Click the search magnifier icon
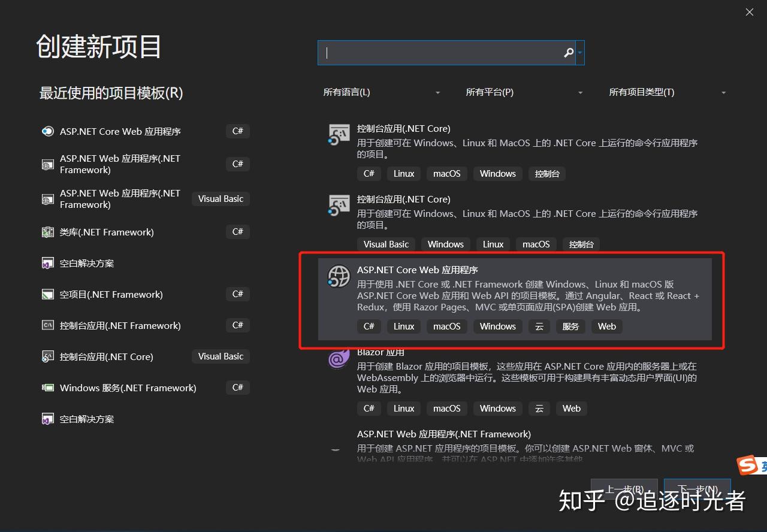Screen dimensions: 767x532 (567, 53)
